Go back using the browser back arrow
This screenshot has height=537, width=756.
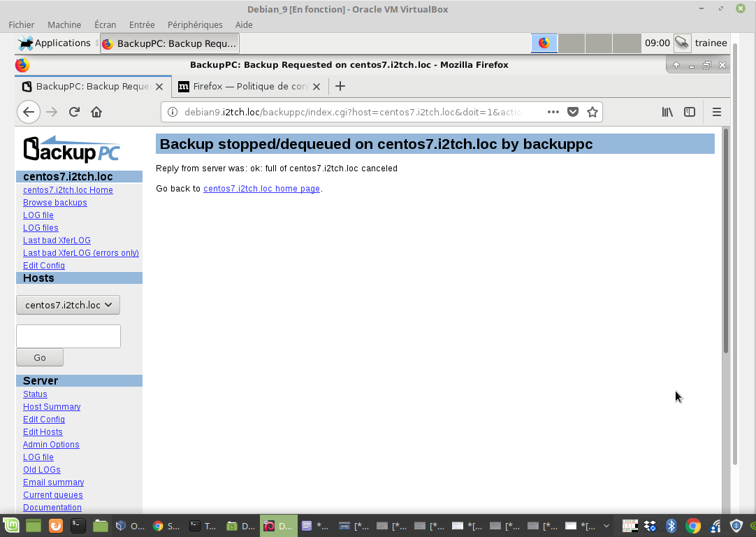point(28,112)
